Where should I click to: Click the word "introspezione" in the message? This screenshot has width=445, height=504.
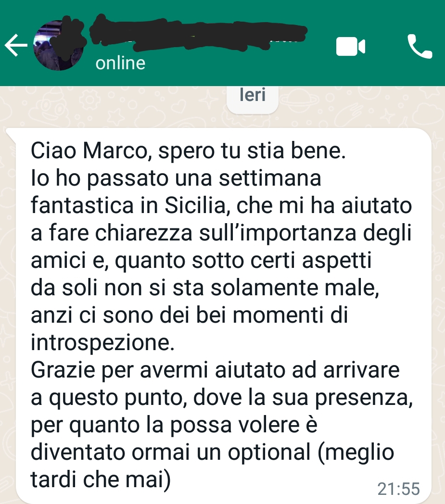102,342
